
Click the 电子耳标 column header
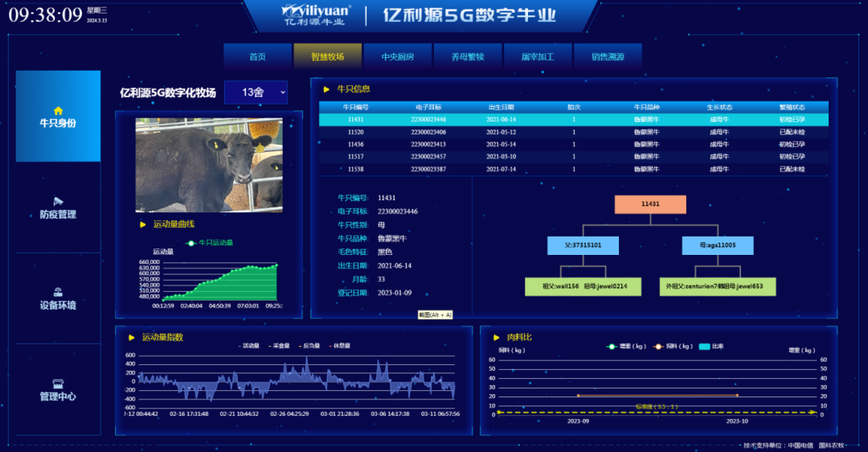[428, 108]
